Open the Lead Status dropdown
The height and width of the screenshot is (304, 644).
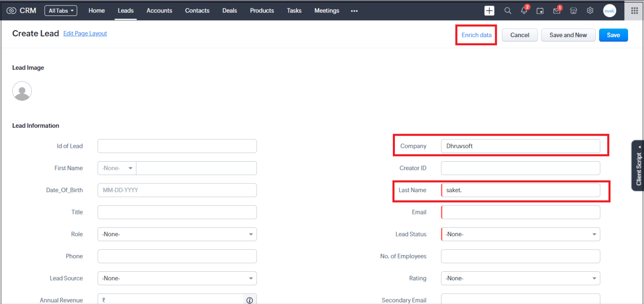[594, 234]
